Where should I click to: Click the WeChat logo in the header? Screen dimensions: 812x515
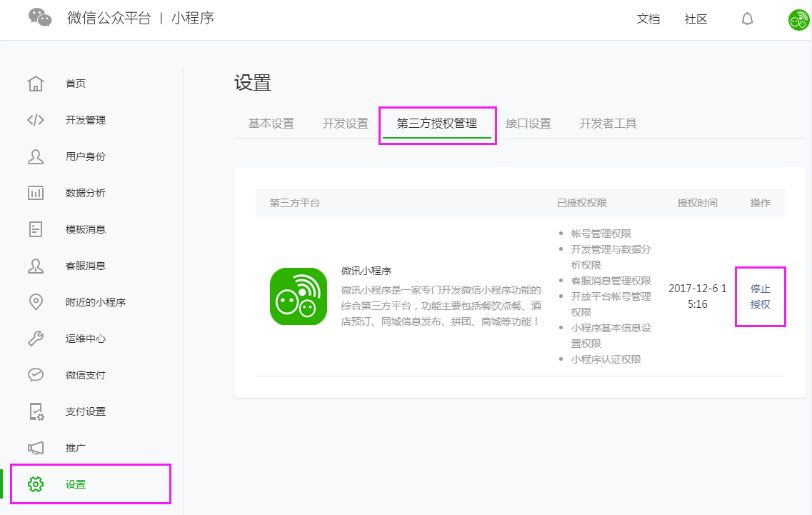(40, 18)
